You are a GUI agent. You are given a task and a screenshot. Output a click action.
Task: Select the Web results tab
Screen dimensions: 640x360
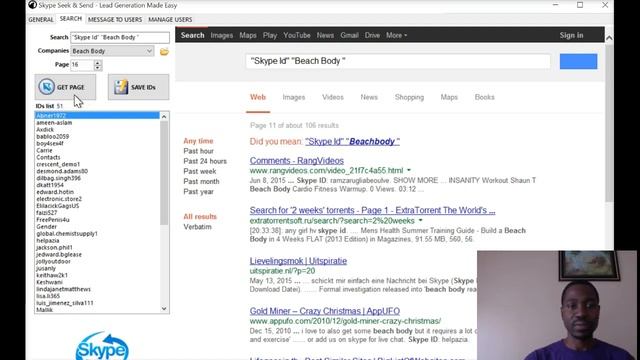[x=258, y=97]
